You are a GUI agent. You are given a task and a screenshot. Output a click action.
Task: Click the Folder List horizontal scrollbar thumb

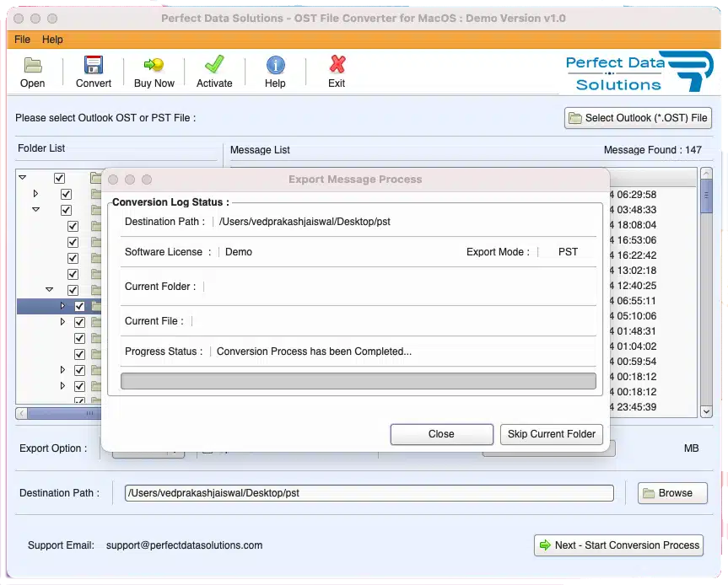(x=64, y=413)
